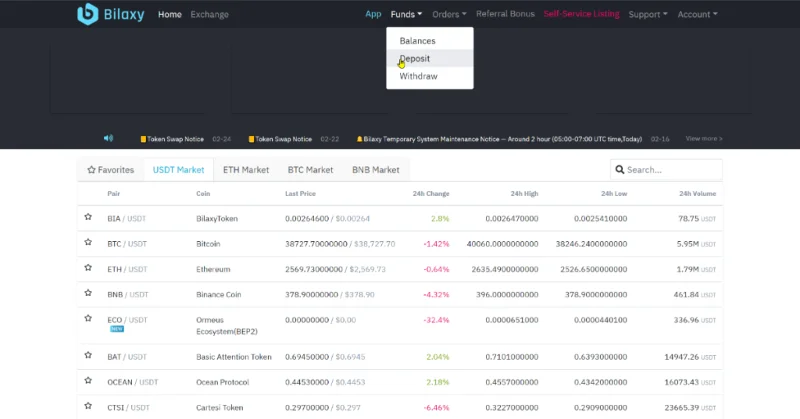This screenshot has width=800, height=419.
Task: Open the CTSI / USDT pair
Action: [129, 407]
